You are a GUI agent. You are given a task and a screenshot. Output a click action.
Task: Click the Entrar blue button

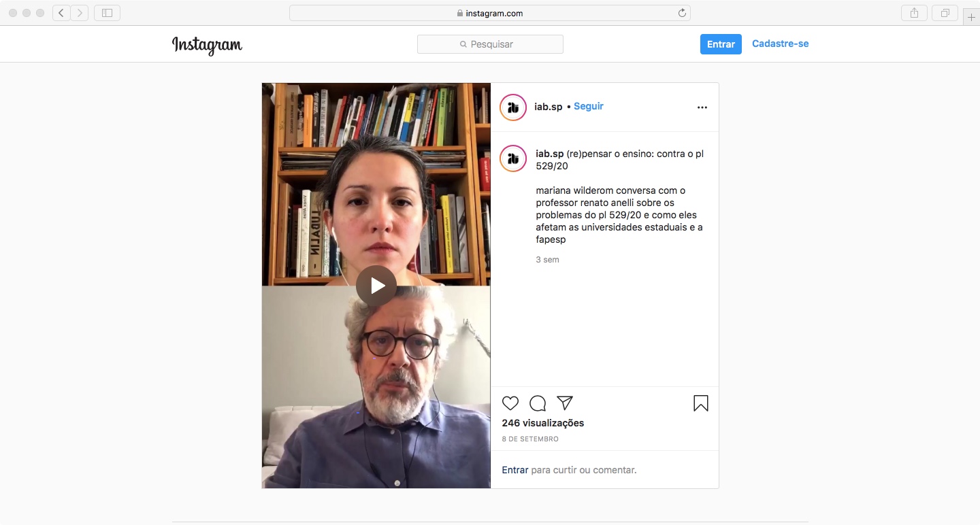(721, 44)
